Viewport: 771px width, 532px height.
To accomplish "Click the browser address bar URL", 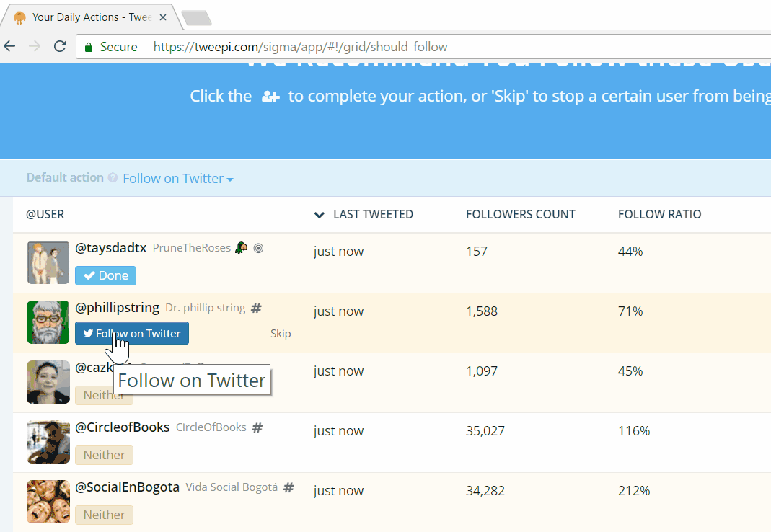I will [300, 47].
